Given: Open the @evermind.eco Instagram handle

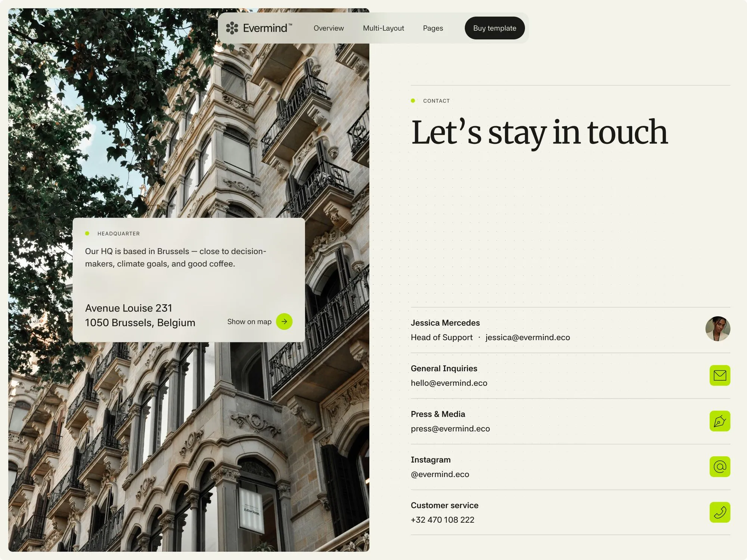Looking at the screenshot, I should point(440,474).
